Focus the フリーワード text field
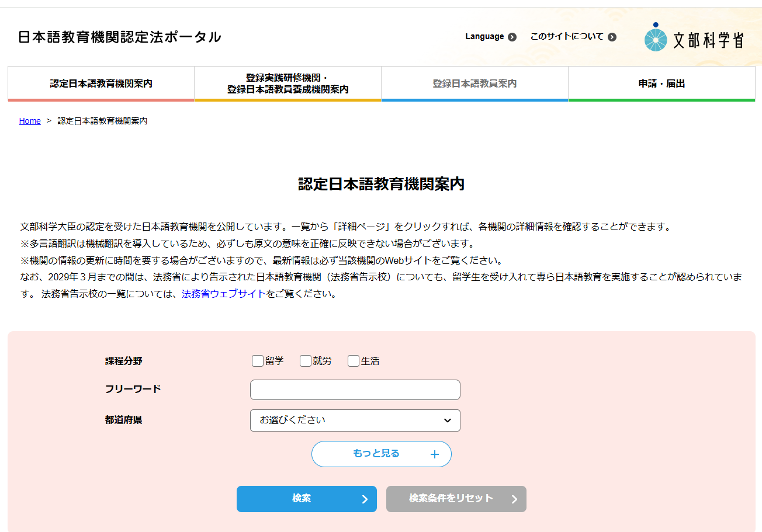762x532 pixels. click(355, 390)
